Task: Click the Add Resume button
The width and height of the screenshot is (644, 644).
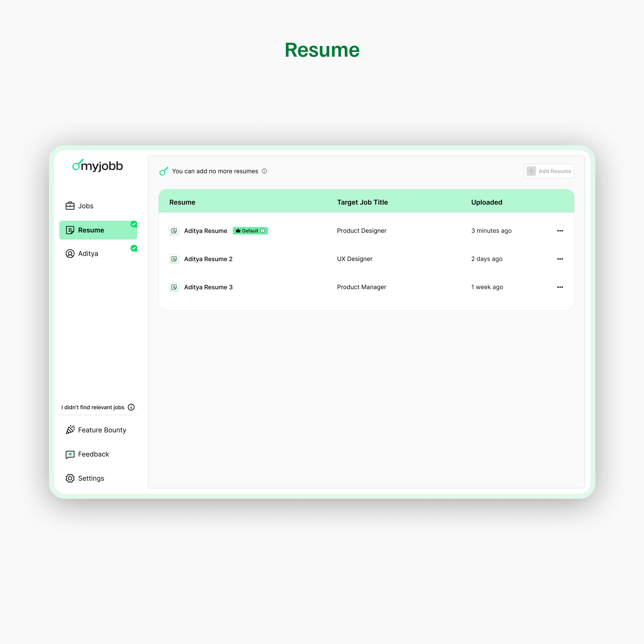Action: (549, 171)
